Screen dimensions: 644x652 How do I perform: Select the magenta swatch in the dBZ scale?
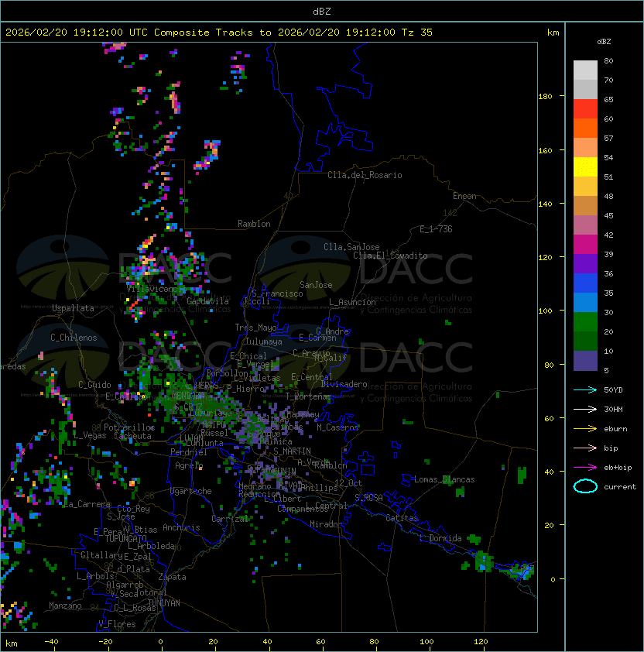pos(585,245)
